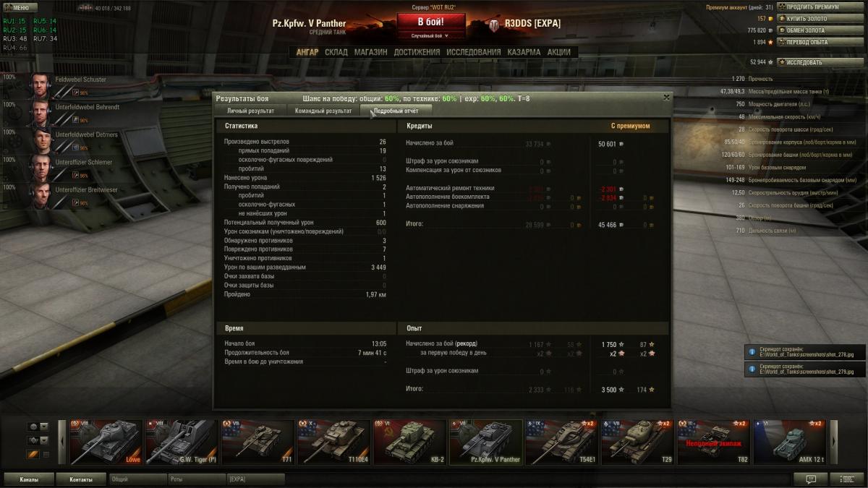
Task: Click Schuster's skill icon showing 96%
Action: [75, 93]
